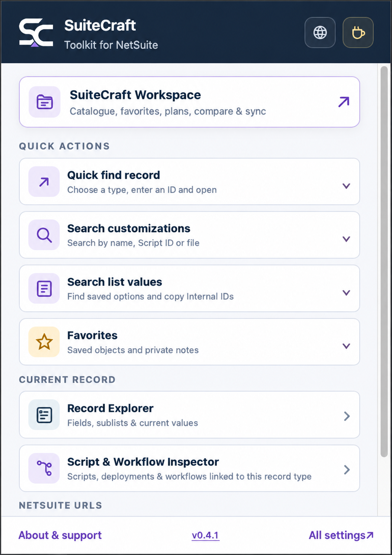The width and height of the screenshot is (392, 555).
Task: Click the 'Toolkit for NetSuite' tagline
Action: (111, 45)
